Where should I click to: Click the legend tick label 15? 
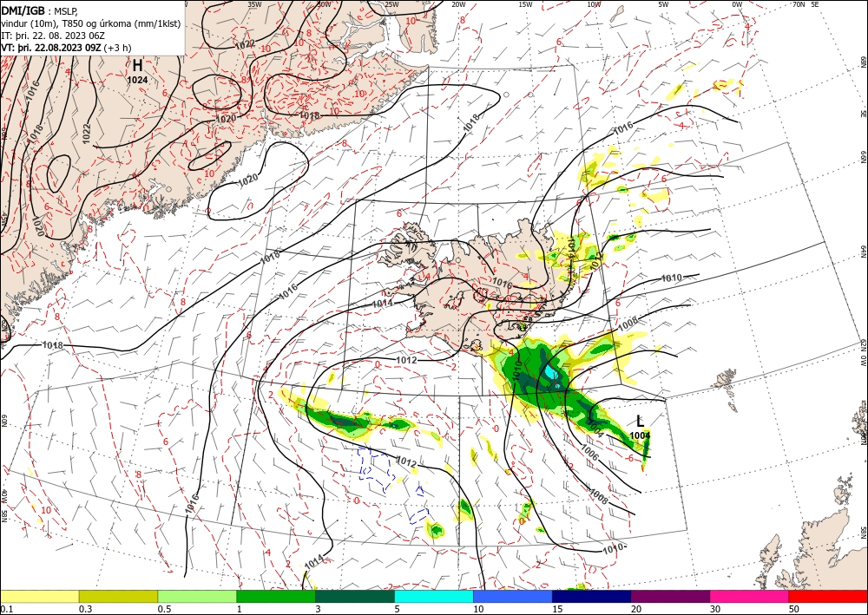[557, 609]
